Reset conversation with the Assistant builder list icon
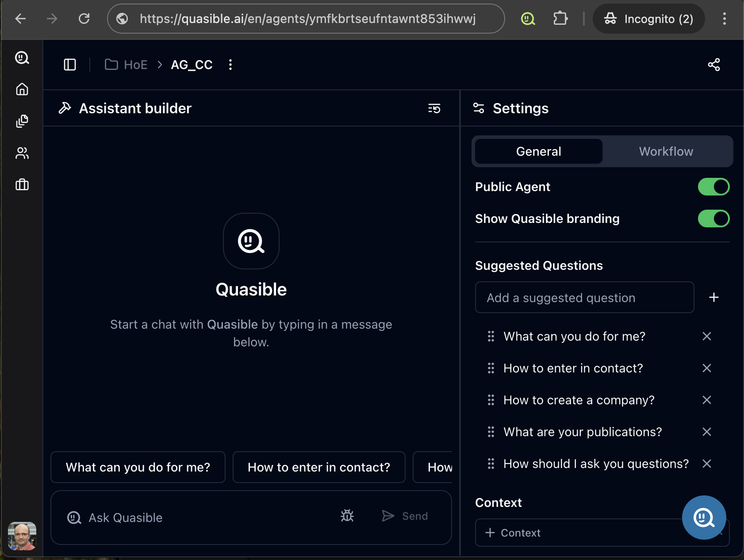This screenshot has height=560, width=744. 434,108
